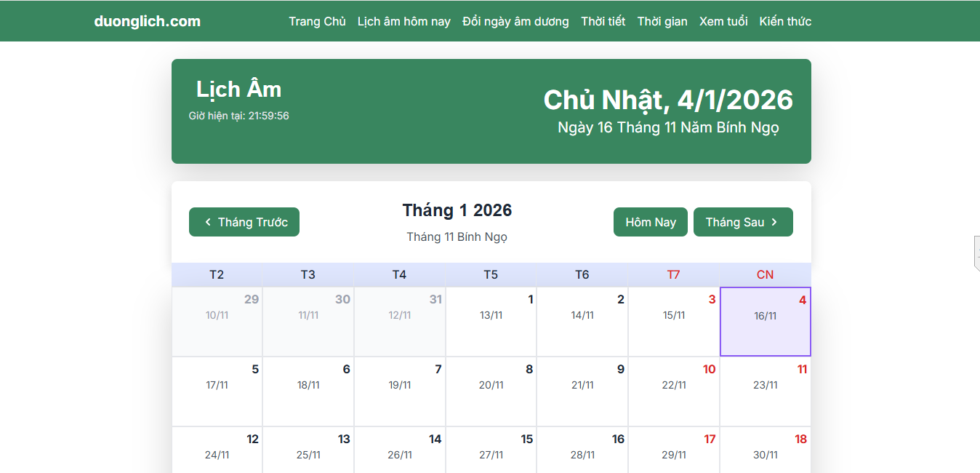Choose greyed-out December 29 cell
The width and height of the screenshot is (980, 473).
pos(217,322)
